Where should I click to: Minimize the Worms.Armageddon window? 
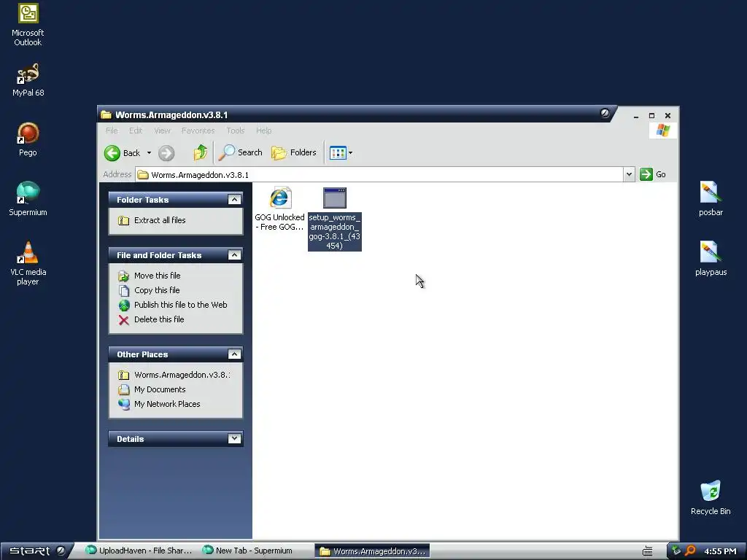636,116
